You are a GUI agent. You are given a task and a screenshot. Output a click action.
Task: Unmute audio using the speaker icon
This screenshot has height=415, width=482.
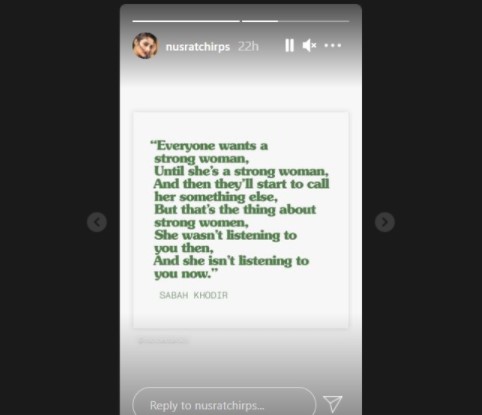click(x=309, y=45)
